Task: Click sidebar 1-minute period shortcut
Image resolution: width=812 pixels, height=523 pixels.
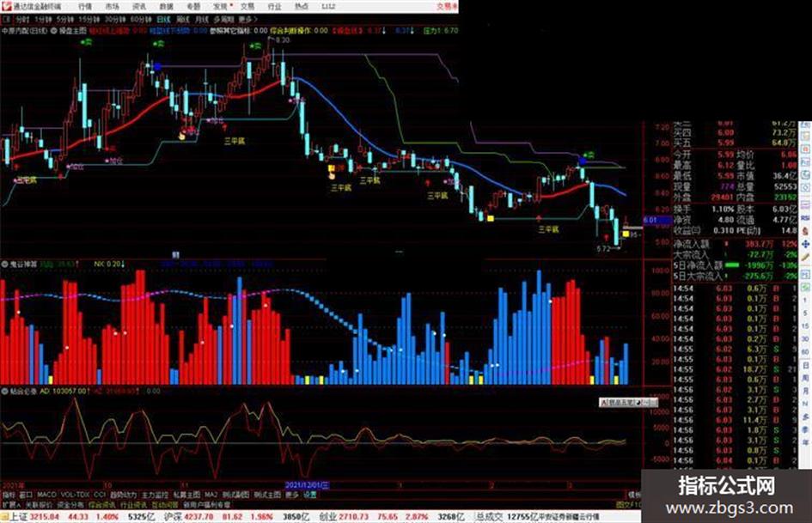Action: (805, 301)
